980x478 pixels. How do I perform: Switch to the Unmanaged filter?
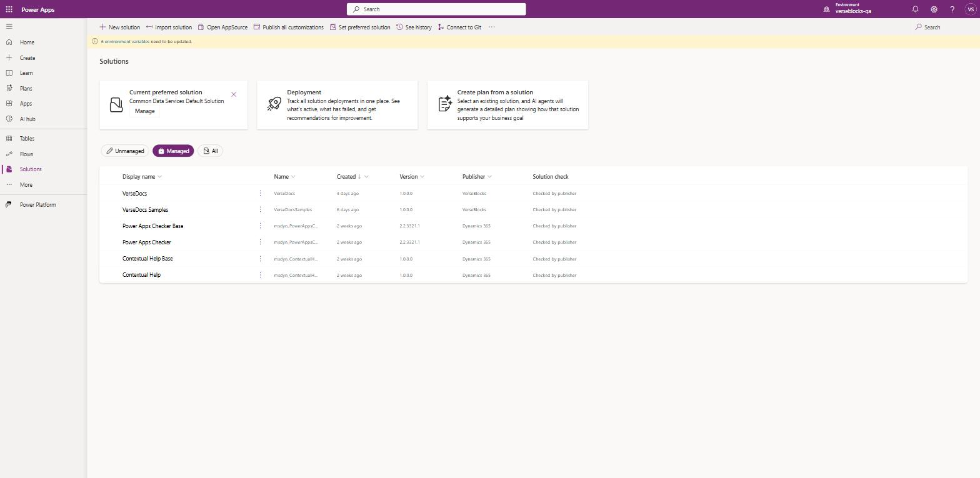pyautogui.click(x=125, y=151)
